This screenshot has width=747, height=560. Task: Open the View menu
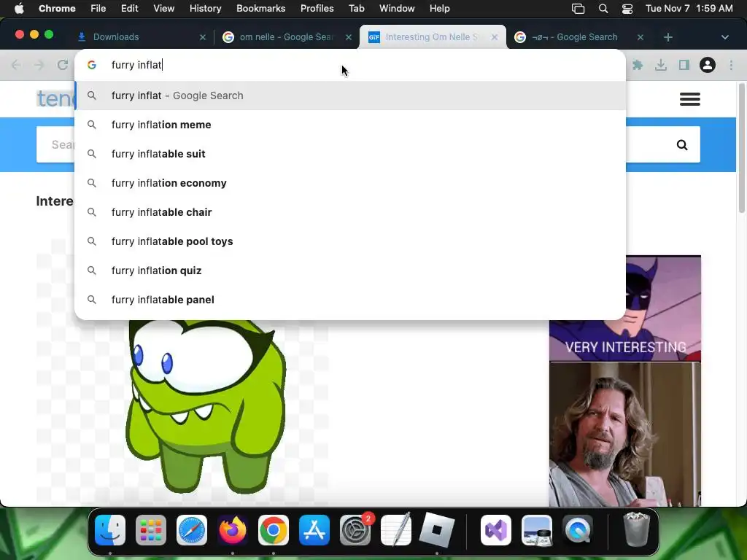[163, 9]
